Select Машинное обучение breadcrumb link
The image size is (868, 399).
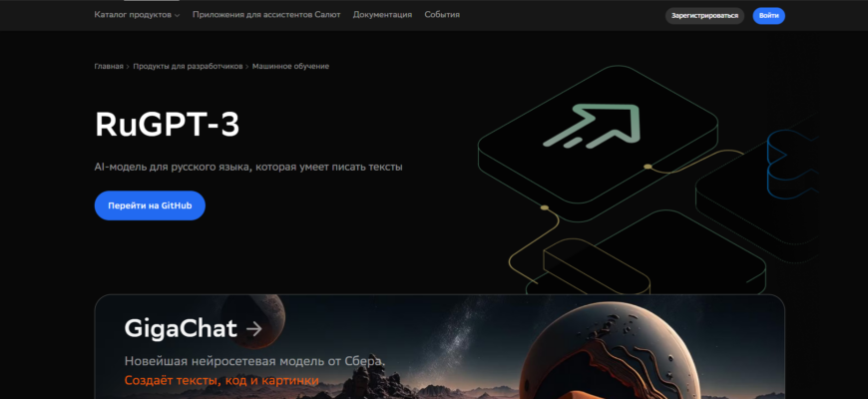click(290, 67)
